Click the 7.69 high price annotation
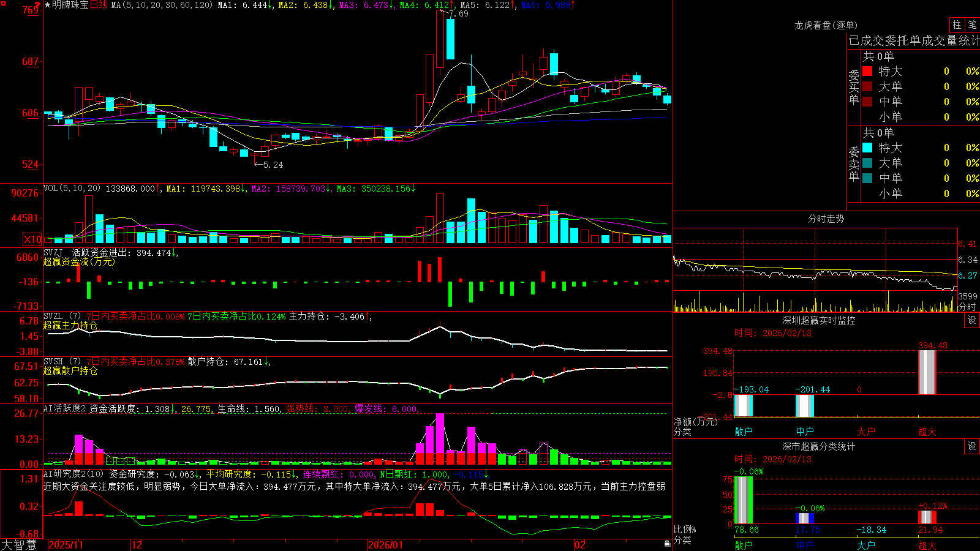Viewport: 980px width, 551px height. pos(459,13)
